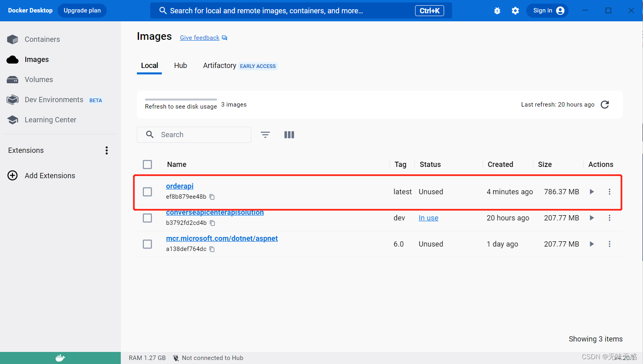Open the orderapi image link
643x364 pixels.
click(x=180, y=186)
